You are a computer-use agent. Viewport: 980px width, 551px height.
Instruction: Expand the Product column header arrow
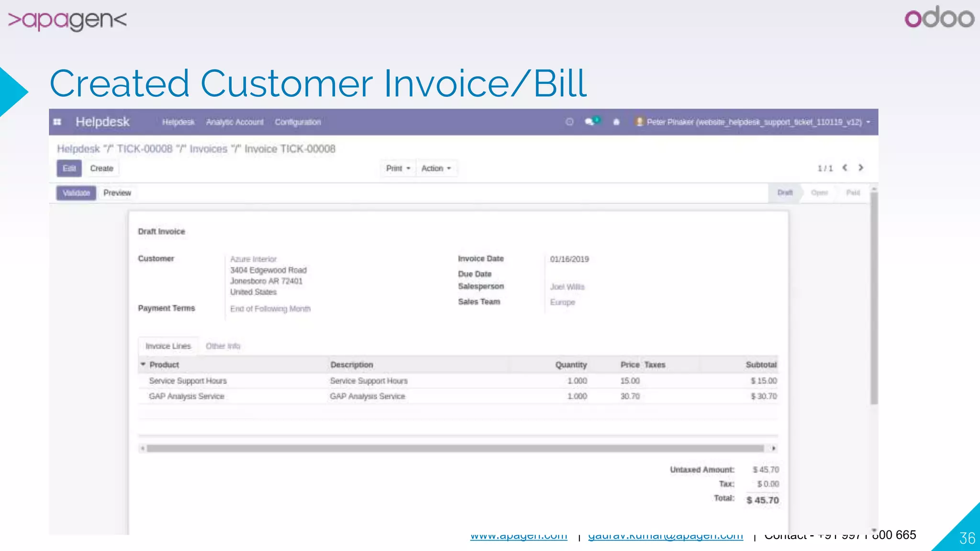143,364
